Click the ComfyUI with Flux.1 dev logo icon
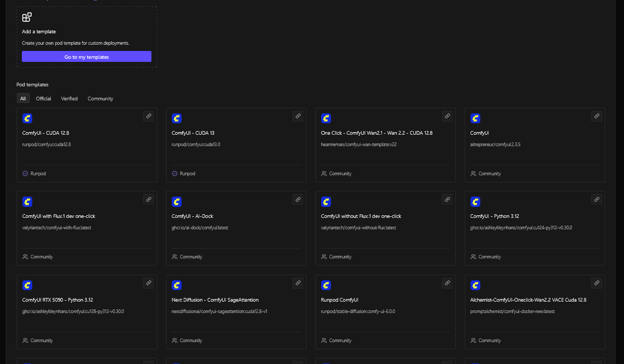 tap(27, 202)
